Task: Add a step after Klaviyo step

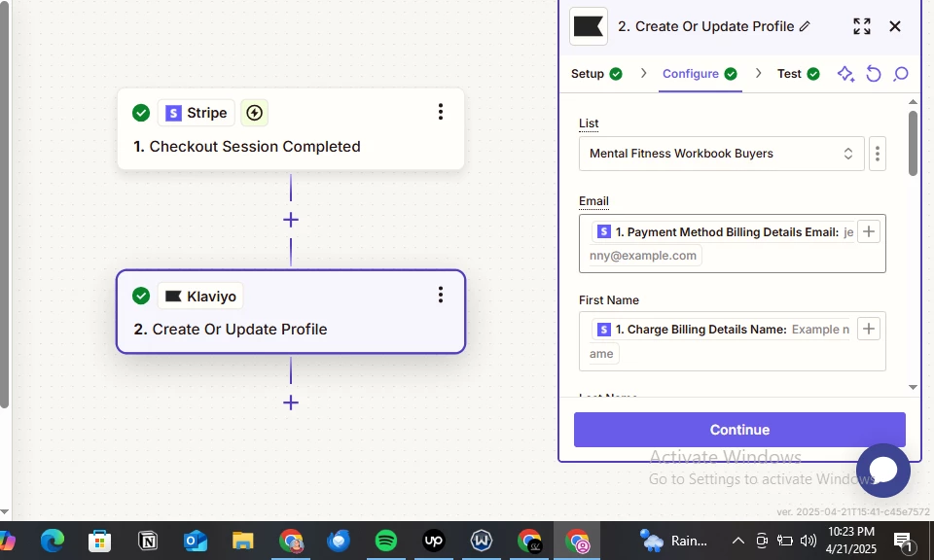Action: pyautogui.click(x=291, y=402)
